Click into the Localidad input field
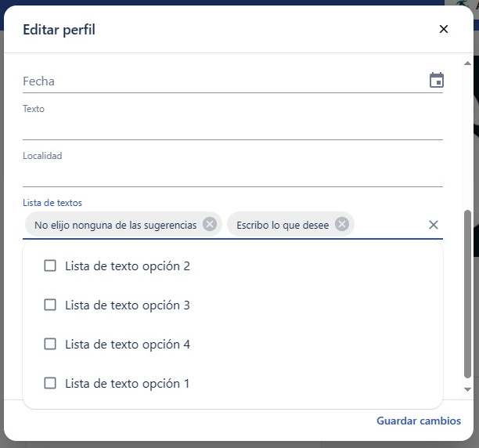479x448 pixels. click(x=232, y=175)
